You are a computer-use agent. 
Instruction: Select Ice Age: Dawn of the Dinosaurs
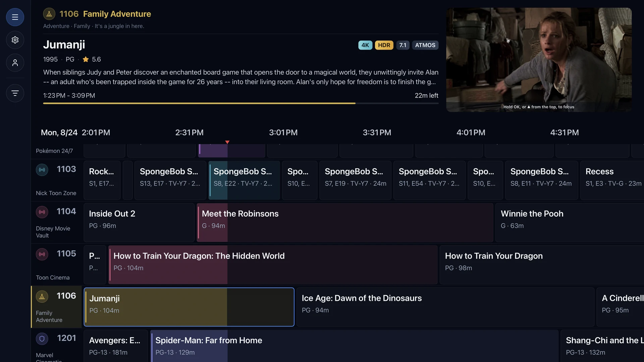pyautogui.click(x=445, y=307)
